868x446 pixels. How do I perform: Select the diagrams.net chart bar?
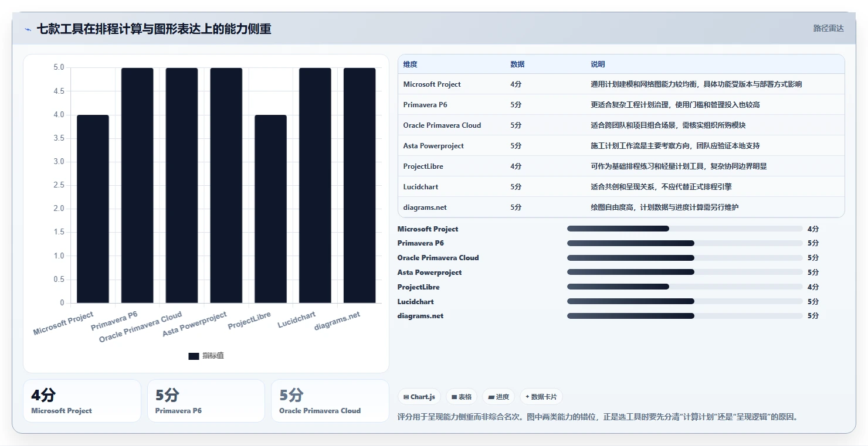tap(360, 185)
